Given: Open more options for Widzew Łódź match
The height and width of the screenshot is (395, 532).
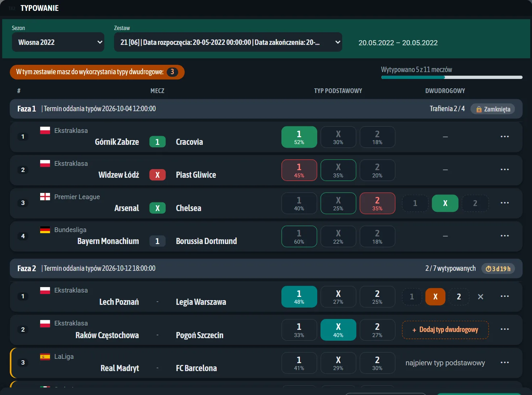Looking at the screenshot, I should 504,169.
